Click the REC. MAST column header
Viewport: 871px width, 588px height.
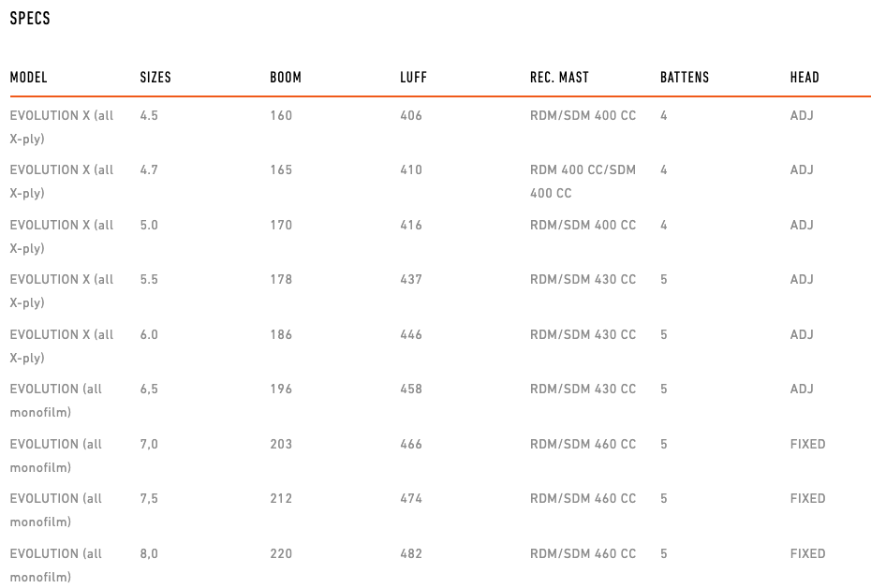[559, 77]
